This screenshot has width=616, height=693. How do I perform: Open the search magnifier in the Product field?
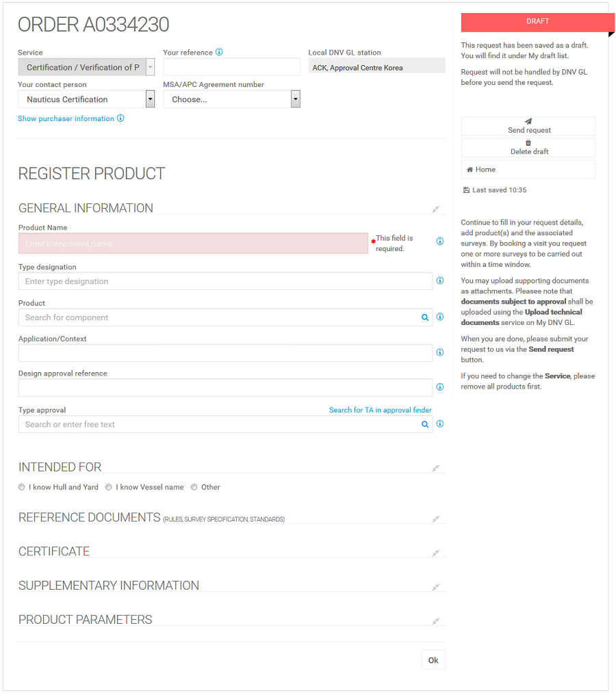424,317
